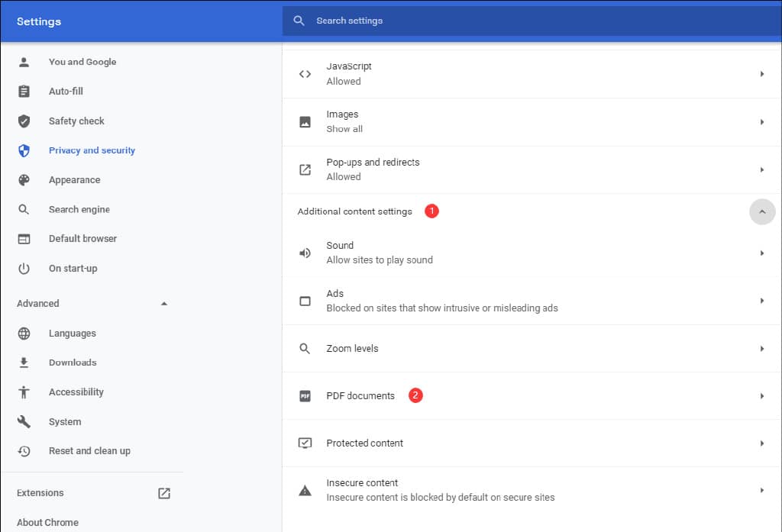Click the Ads icon

tap(305, 300)
